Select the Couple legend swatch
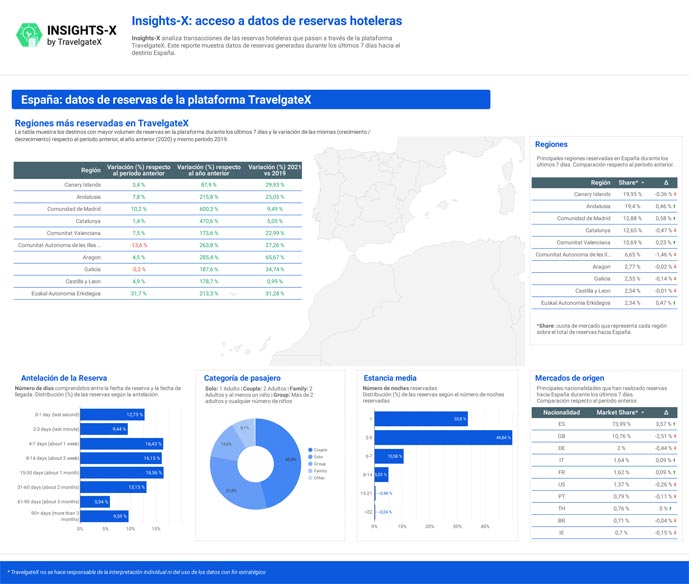 [x=310, y=450]
